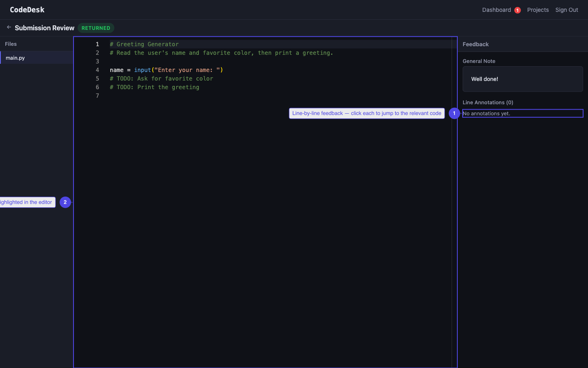Viewport: 588px width, 368px height.
Task: Click the 'No annotations yet' annotation field
Action: (x=522, y=113)
